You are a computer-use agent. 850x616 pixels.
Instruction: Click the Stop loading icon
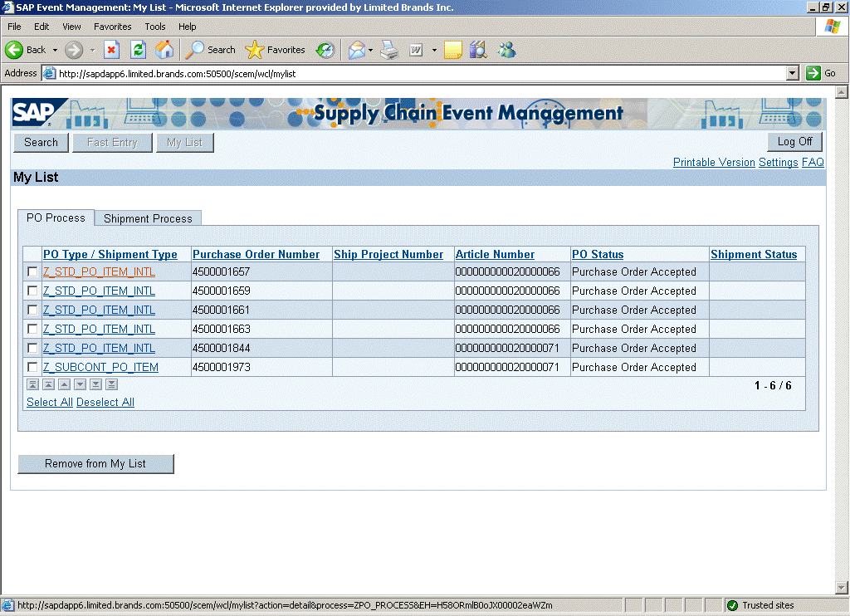click(x=112, y=50)
